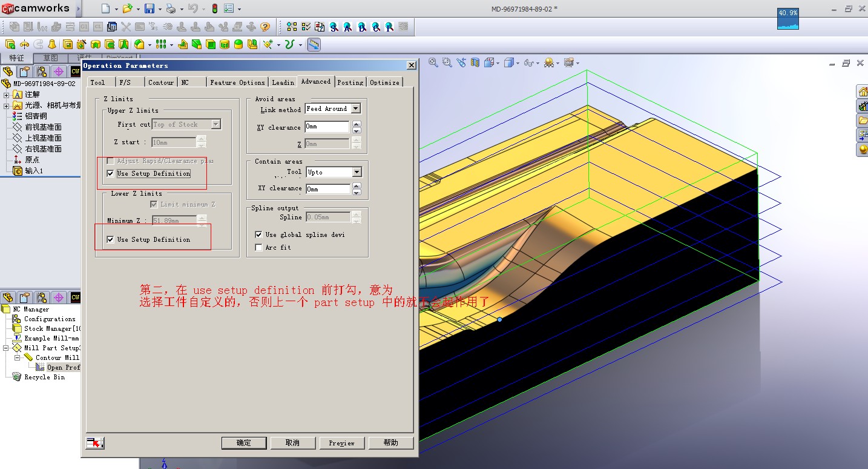Switch to the Contour tab
The height and width of the screenshot is (469, 868).
tap(161, 82)
